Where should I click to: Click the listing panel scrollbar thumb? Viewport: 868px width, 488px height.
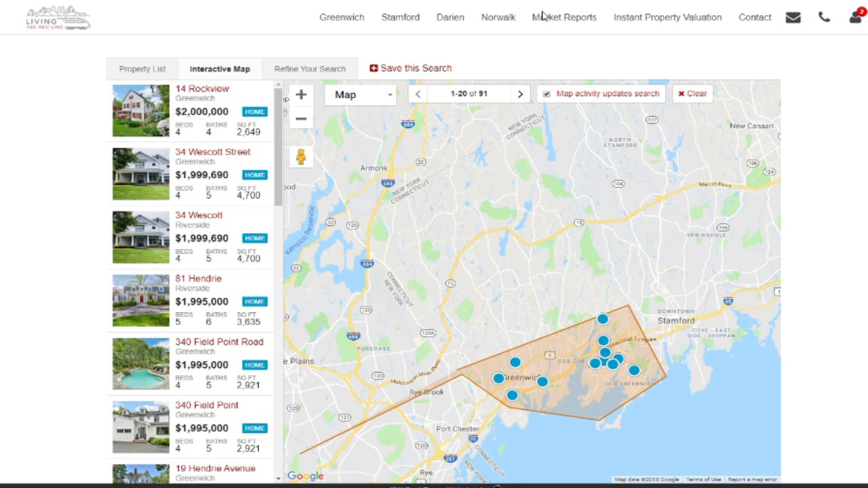click(x=278, y=146)
